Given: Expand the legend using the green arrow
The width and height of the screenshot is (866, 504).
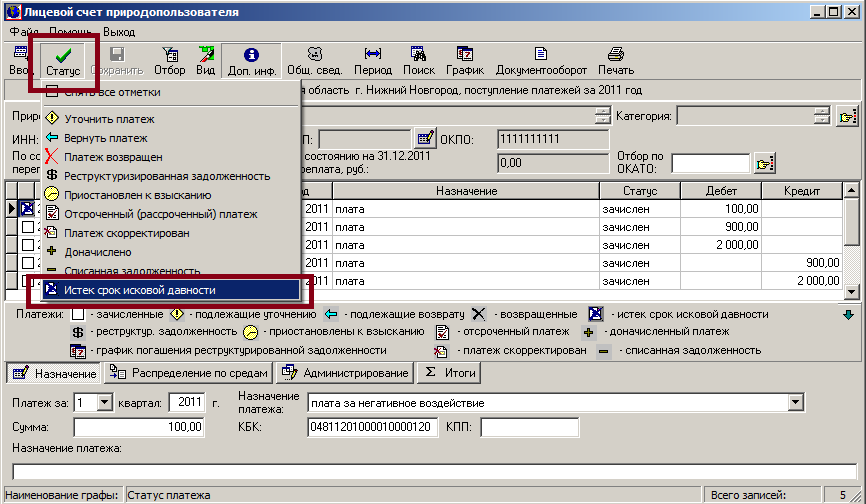Looking at the screenshot, I should click(849, 315).
